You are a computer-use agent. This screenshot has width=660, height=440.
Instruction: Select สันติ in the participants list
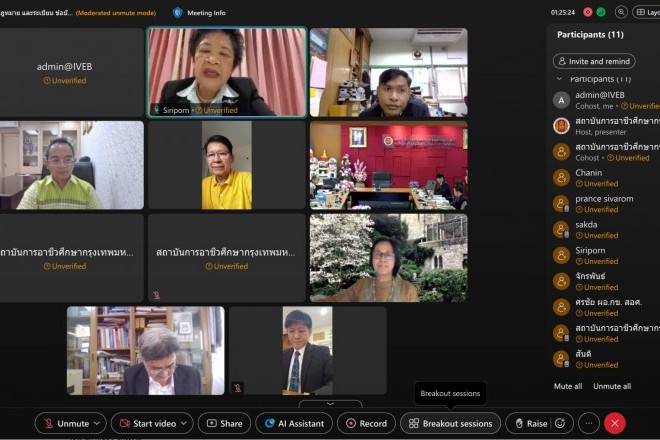coord(606,359)
